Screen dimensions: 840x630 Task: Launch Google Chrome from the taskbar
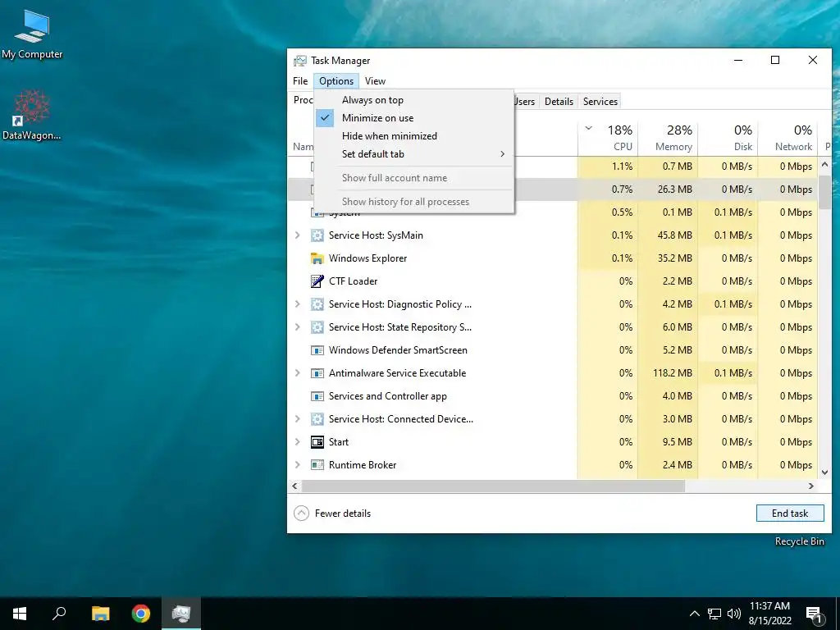click(x=141, y=614)
